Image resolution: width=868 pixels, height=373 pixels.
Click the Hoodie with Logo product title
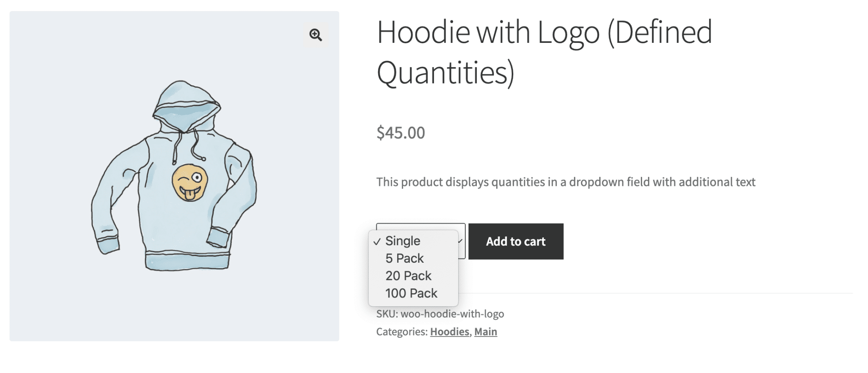click(x=544, y=52)
